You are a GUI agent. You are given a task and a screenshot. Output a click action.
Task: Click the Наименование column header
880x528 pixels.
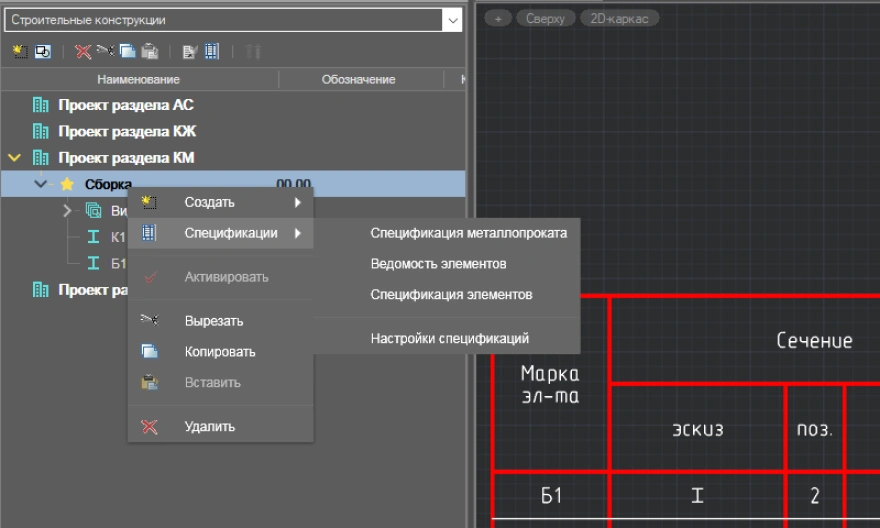coord(138,80)
